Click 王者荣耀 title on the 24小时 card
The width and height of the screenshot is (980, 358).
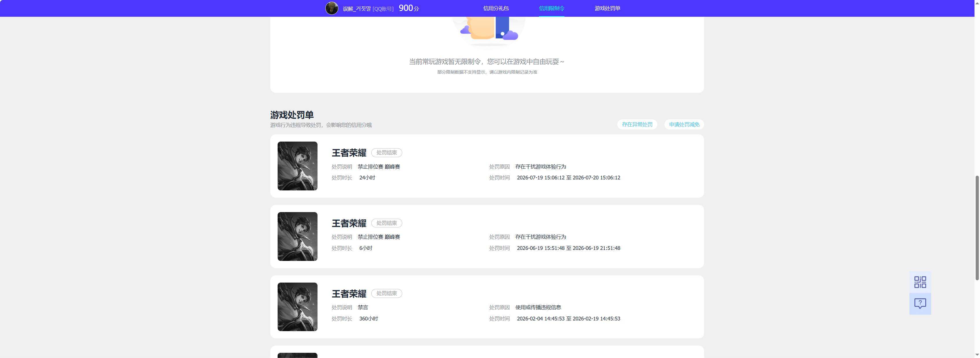click(349, 153)
